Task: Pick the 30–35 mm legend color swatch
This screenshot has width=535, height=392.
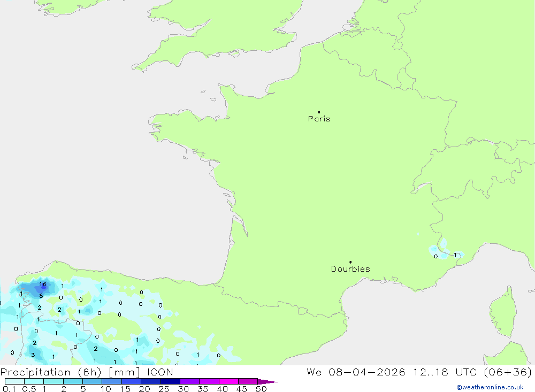Action: (190, 381)
